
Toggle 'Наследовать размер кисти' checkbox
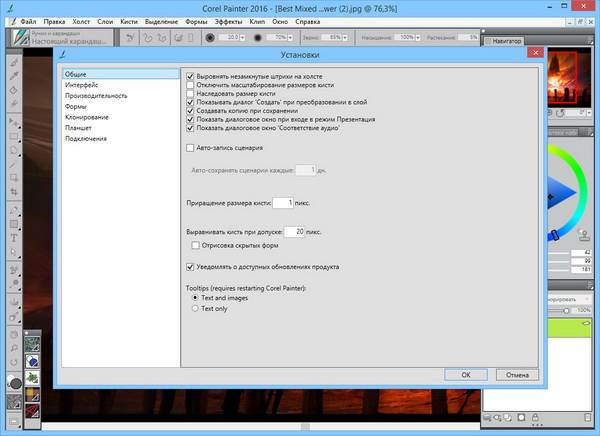[x=191, y=93]
